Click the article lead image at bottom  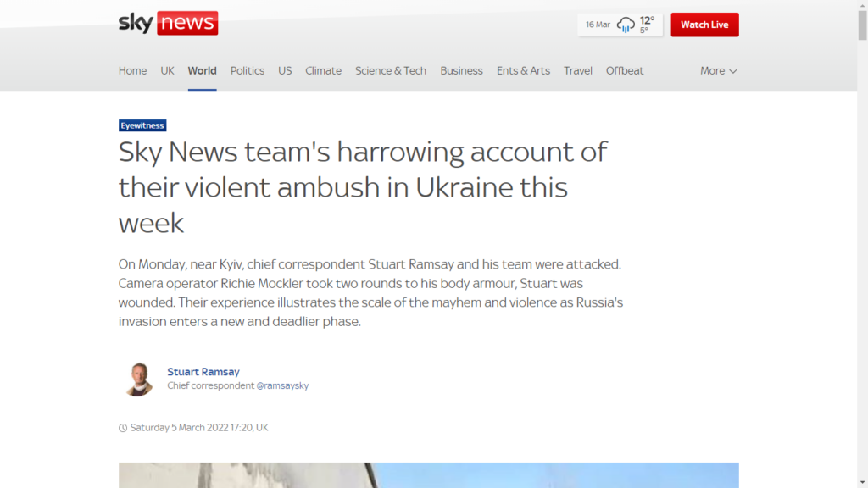(428, 475)
